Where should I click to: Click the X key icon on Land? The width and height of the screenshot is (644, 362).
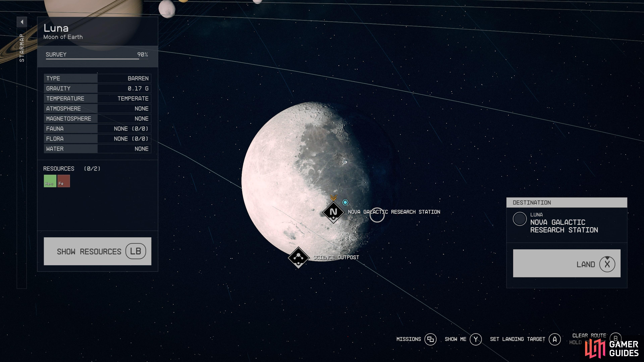(607, 264)
